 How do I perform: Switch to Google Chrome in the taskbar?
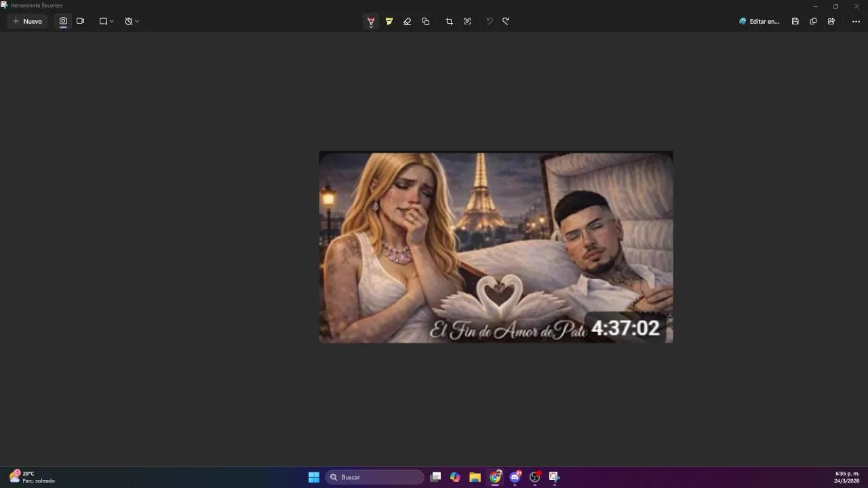(496, 477)
